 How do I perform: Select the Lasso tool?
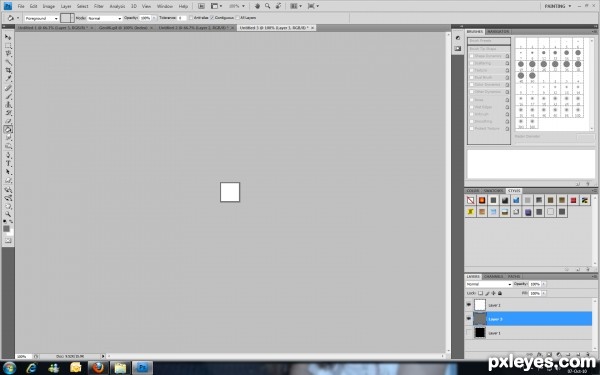(8, 54)
